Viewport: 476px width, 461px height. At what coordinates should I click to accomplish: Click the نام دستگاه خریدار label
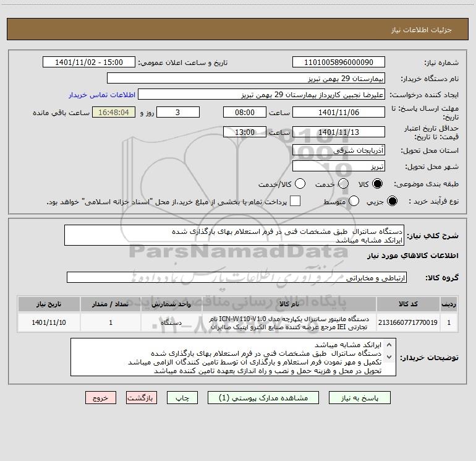click(x=430, y=79)
